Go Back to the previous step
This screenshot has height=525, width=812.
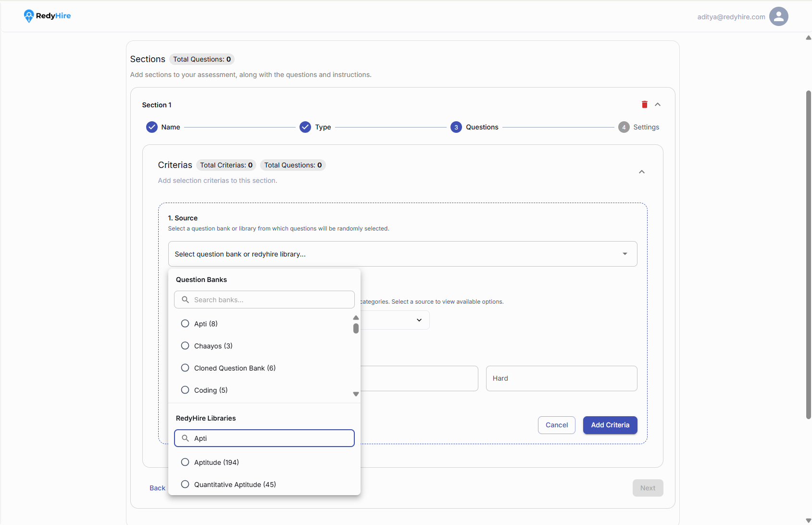point(157,488)
